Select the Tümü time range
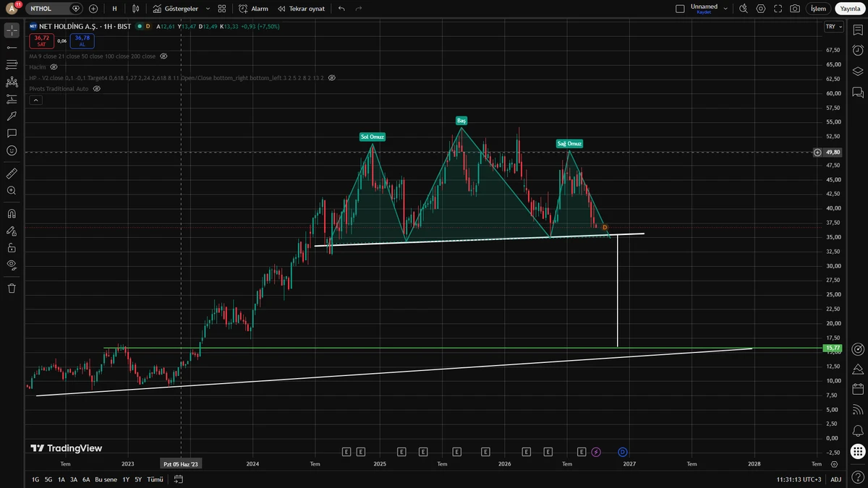Image resolution: width=868 pixels, height=488 pixels. (x=155, y=479)
